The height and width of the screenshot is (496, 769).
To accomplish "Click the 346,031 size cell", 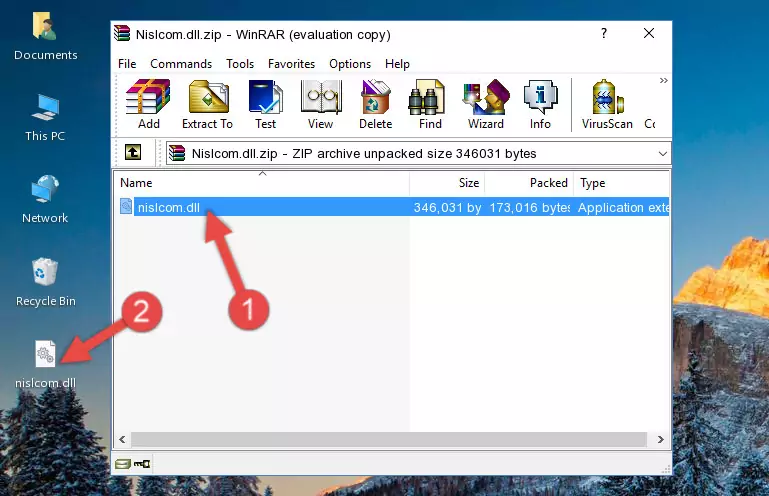I will [x=447, y=208].
